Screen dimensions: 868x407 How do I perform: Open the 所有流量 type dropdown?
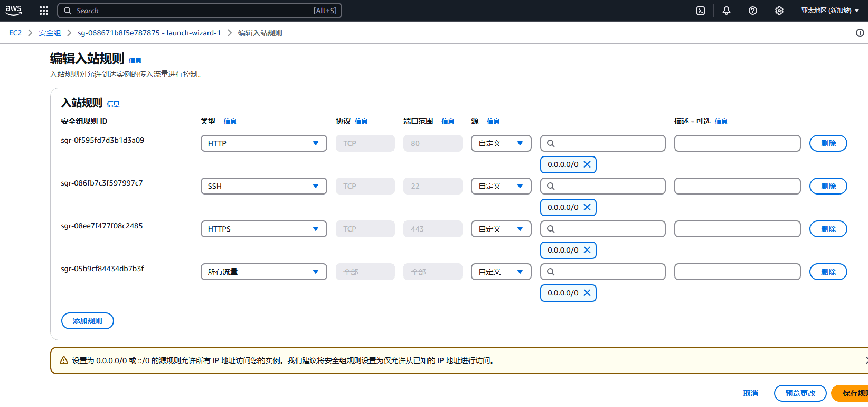pos(264,272)
